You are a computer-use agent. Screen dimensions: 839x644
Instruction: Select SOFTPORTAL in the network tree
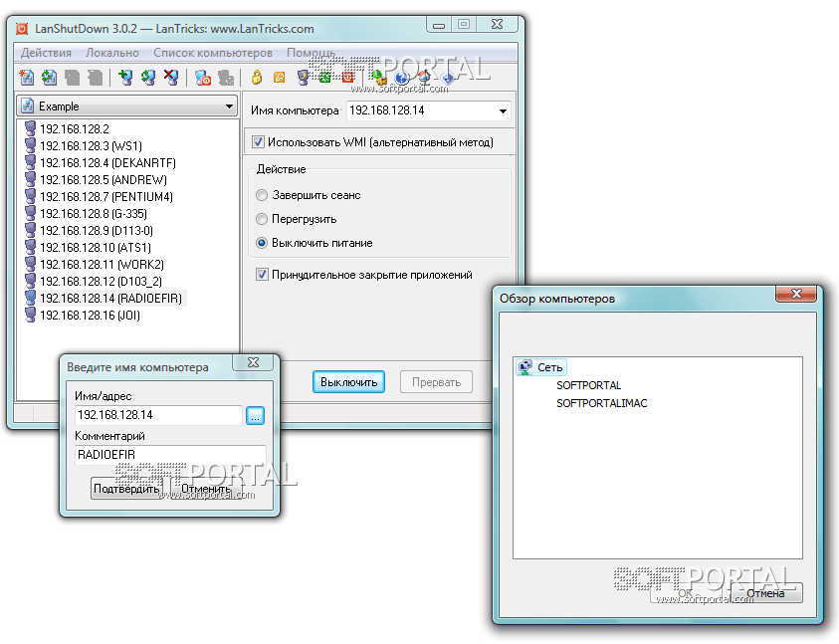point(588,385)
